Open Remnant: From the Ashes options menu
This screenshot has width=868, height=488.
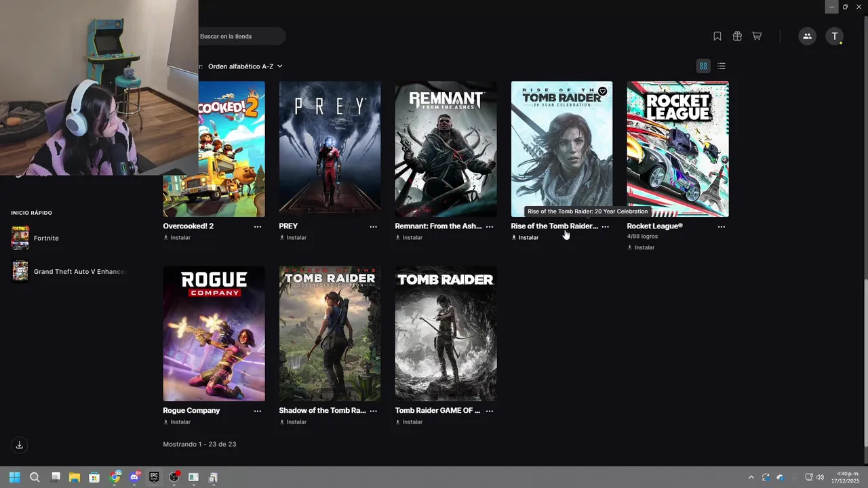(490, 226)
